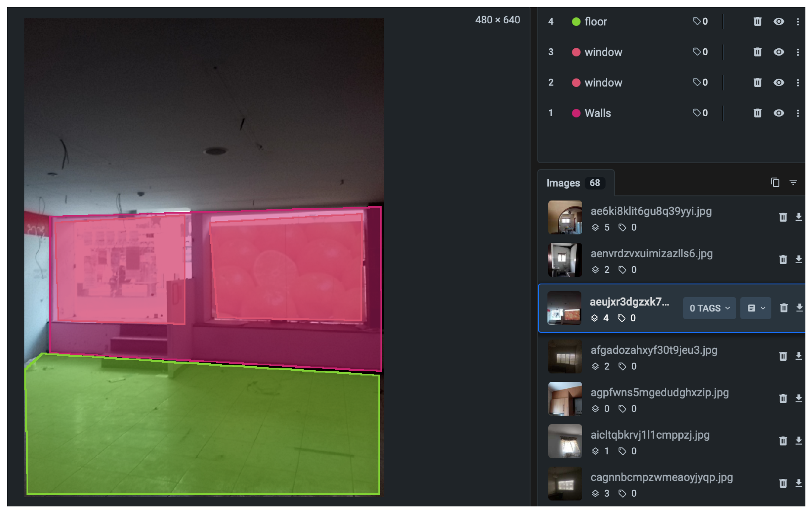Download cagnnbcmpzwmeaoyjyqp.jpg image

[x=799, y=483]
